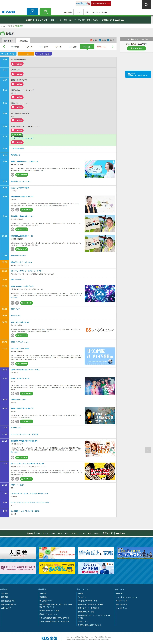Open SNS / 配信 in the header menu
Screen dimensions: 153x644
pos(68,12)
